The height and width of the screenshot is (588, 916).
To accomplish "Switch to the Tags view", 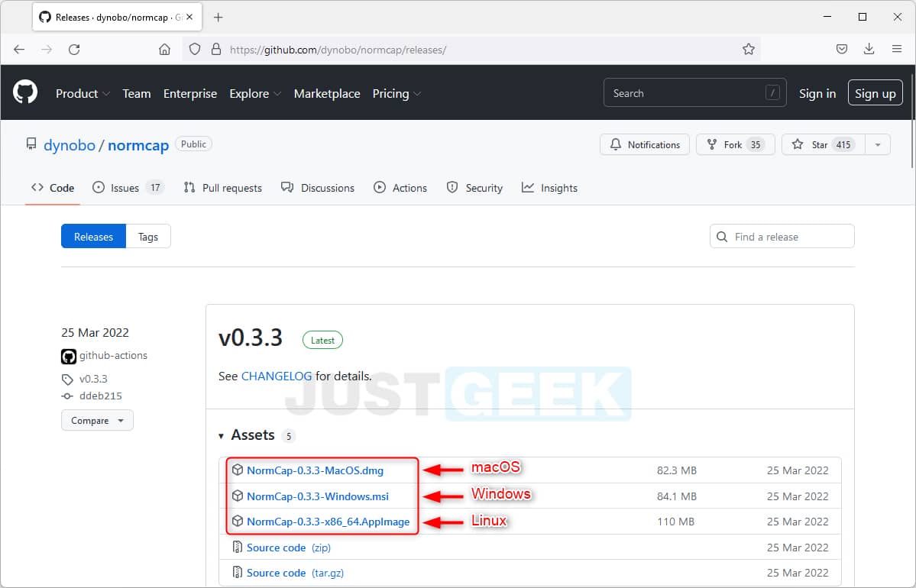I will (147, 237).
